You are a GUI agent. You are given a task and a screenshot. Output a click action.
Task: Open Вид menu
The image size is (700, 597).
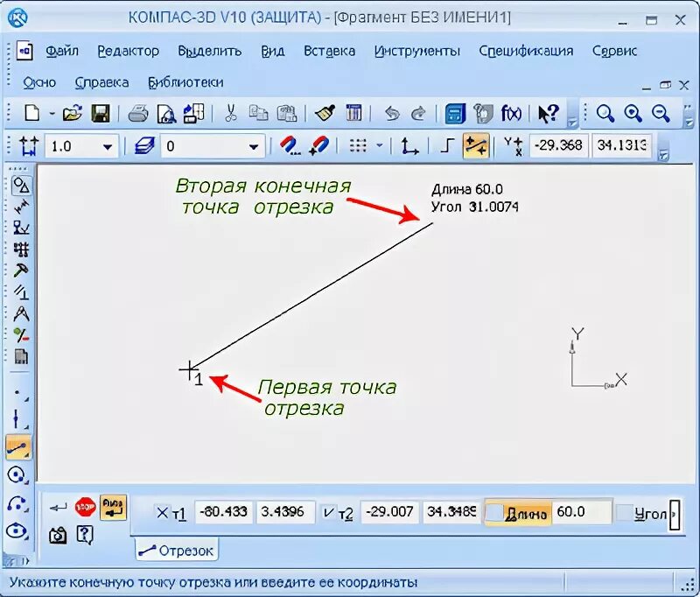(273, 51)
